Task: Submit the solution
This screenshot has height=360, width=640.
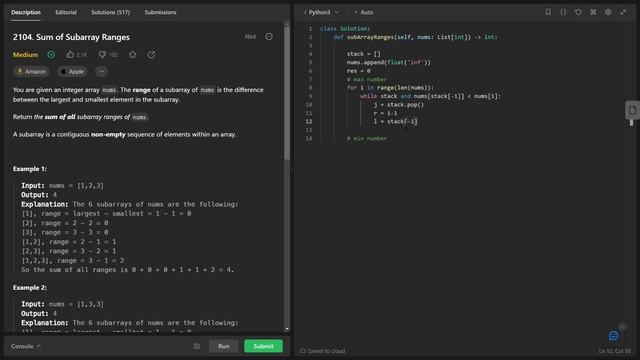Action: tap(263, 346)
